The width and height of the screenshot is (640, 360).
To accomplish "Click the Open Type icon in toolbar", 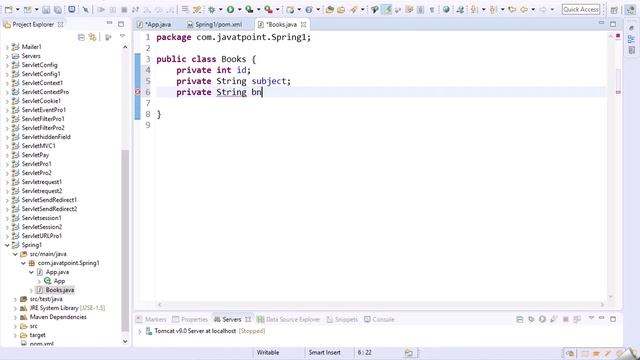I will point(329,9).
